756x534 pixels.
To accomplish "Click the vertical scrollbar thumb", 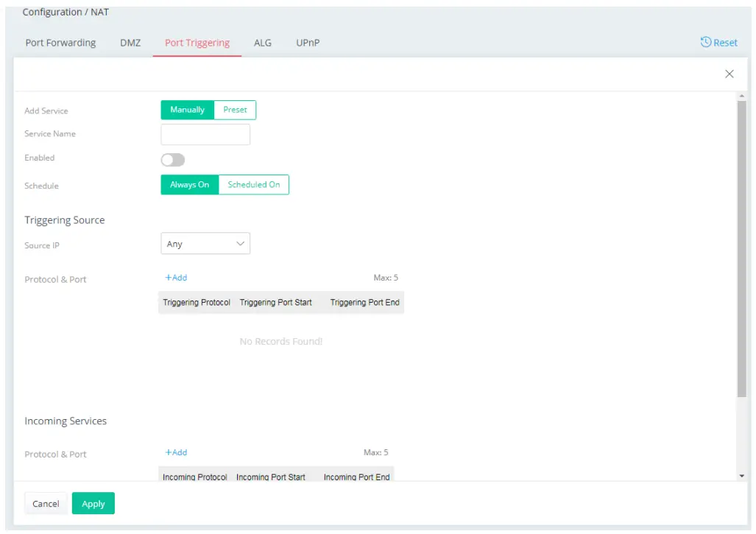I will tap(741, 249).
